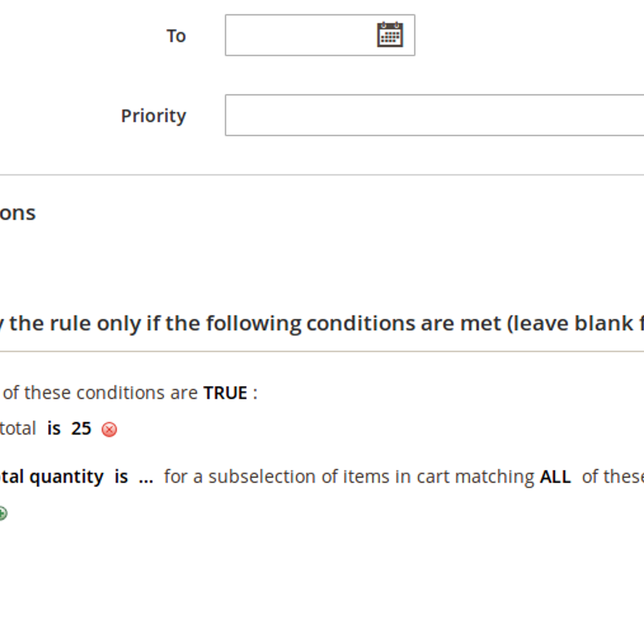The width and height of the screenshot is (644, 644).
Task: Click 'for a subselection of items' text
Action: click(349, 477)
